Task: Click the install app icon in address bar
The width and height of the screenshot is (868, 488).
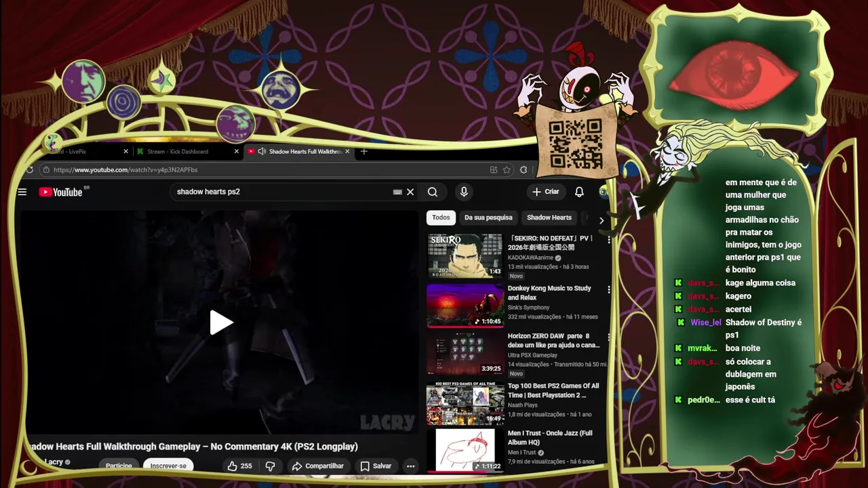Action: tap(494, 169)
